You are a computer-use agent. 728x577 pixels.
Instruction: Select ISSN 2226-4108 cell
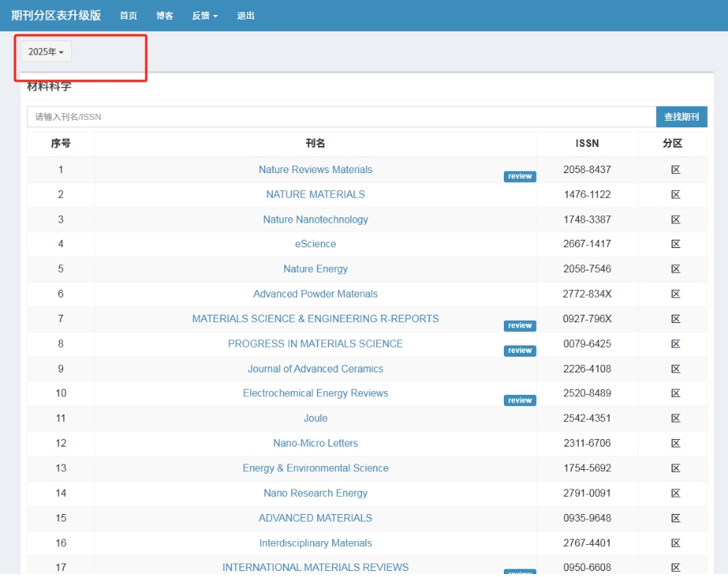coord(587,369)
